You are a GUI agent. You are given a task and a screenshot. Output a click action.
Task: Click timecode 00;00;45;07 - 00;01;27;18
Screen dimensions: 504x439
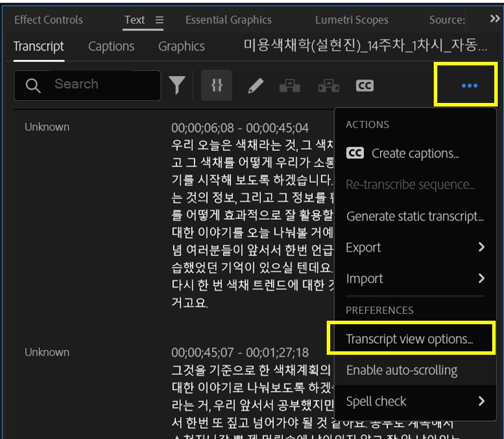(240, 353)
